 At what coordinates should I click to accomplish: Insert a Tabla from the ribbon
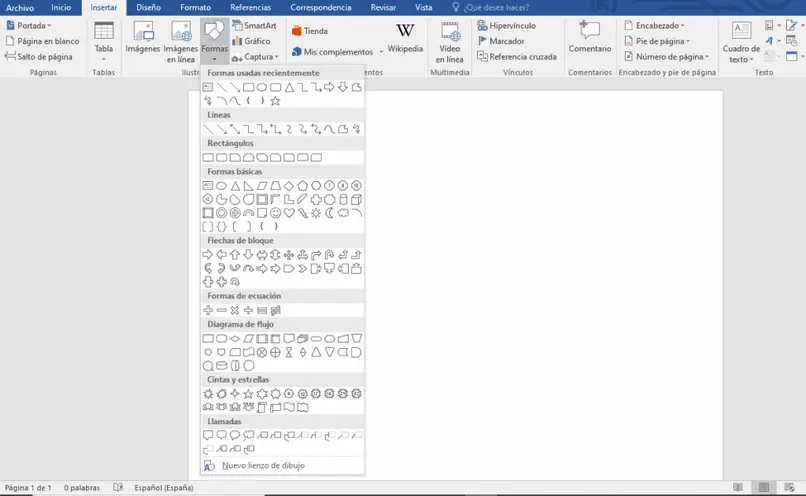pyautogui.click(x=103, y=41)
